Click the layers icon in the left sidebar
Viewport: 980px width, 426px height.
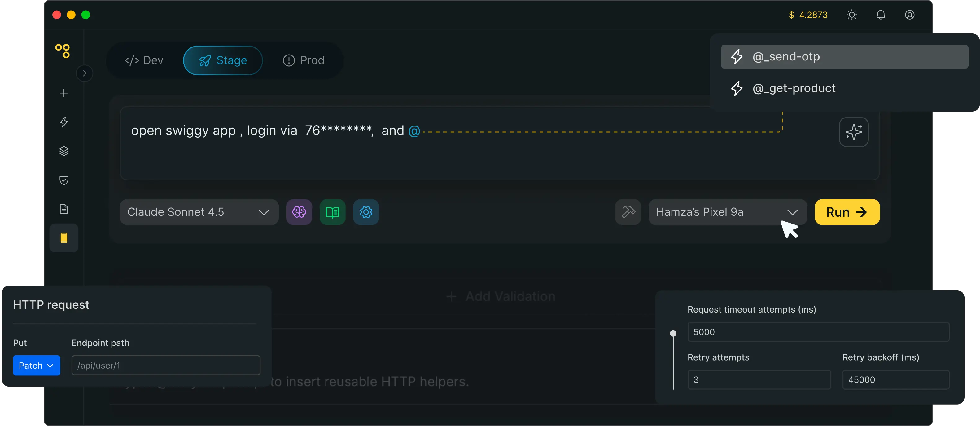(63, 151)
